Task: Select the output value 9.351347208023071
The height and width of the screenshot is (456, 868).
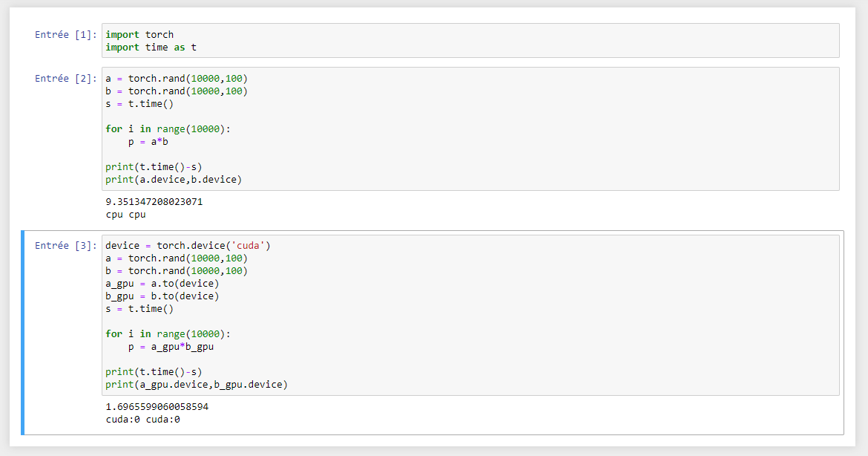Action: [x=154, y=202]
